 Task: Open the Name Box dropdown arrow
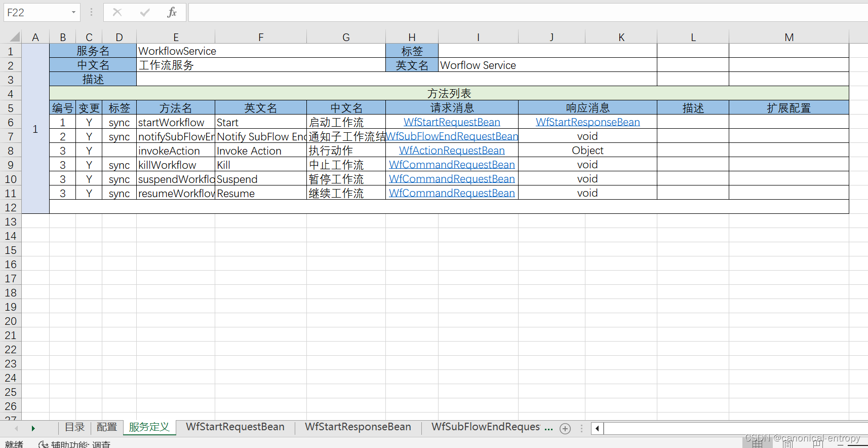click(73, 12)
